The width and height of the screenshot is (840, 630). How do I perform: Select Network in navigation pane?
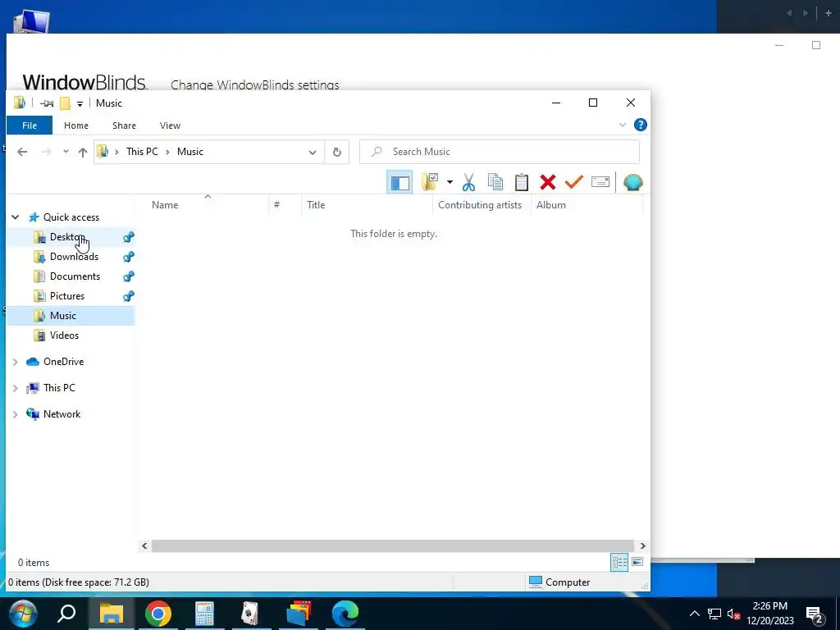pyautogui.click(x=62, y=414)
